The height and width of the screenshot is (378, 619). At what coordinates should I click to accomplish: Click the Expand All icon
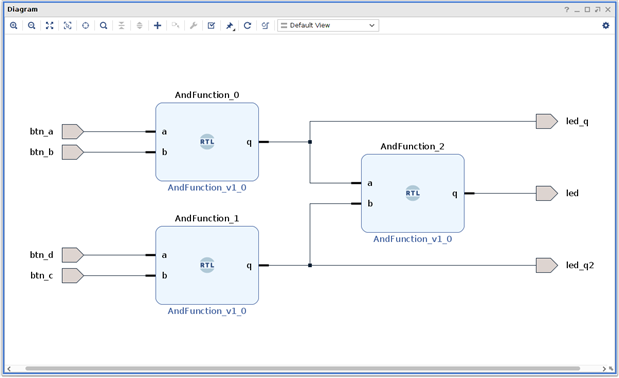click(139, 26)
